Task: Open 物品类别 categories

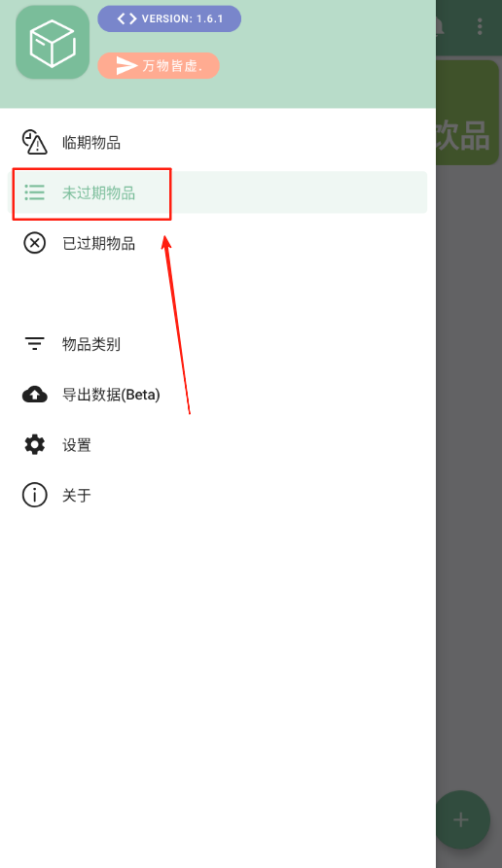Action: 218,344
